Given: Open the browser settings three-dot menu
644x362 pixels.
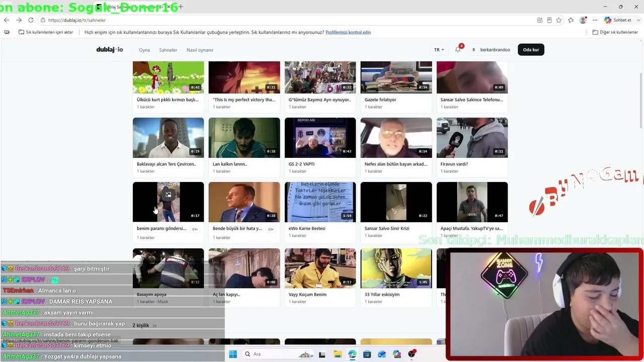Looking at the screenshot, I should 595,20.
